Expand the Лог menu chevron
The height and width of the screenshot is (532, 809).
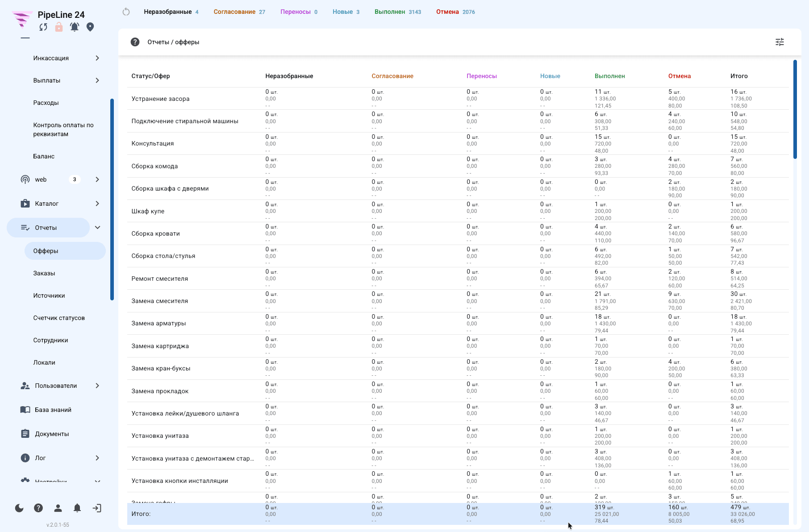coord(97,458)
